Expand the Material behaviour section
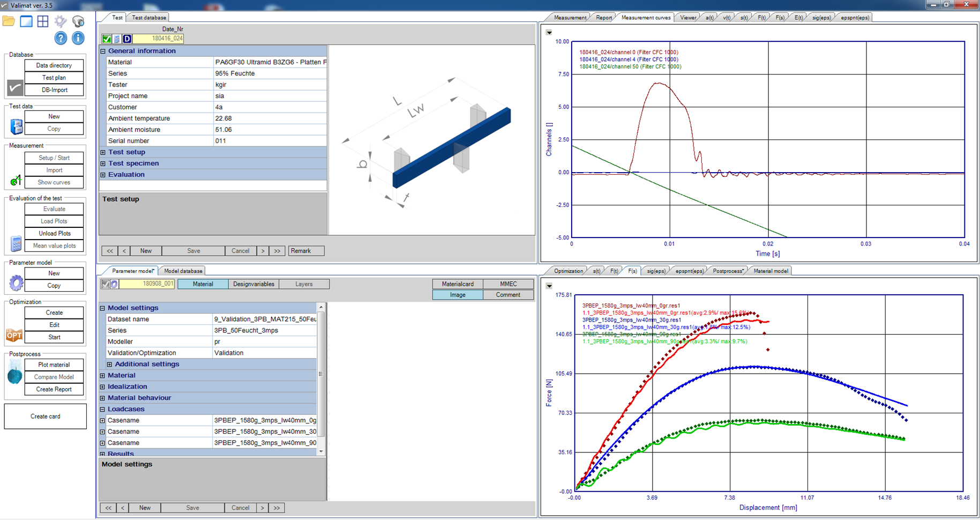This screenshot has width=980, height=520. [x=102, y=398]
